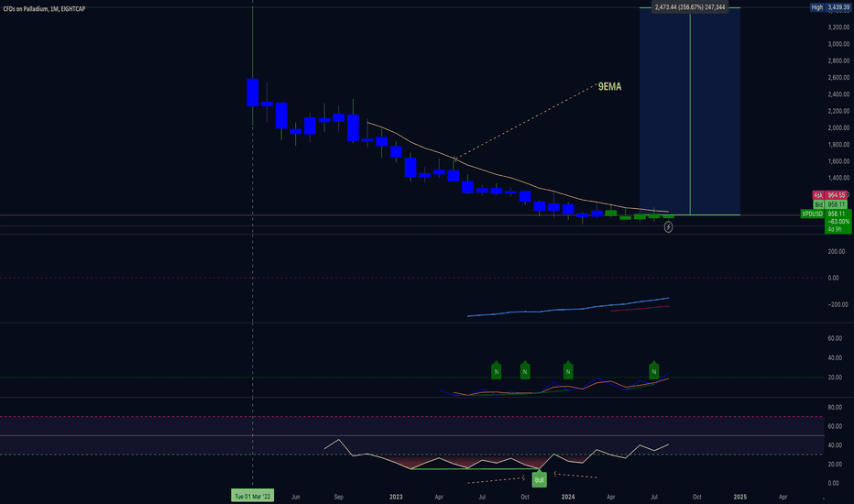
Task: Click the chart title CFDs on Palladium, 1M, EIGHTCAP
Action: click(x=44, y=9)
